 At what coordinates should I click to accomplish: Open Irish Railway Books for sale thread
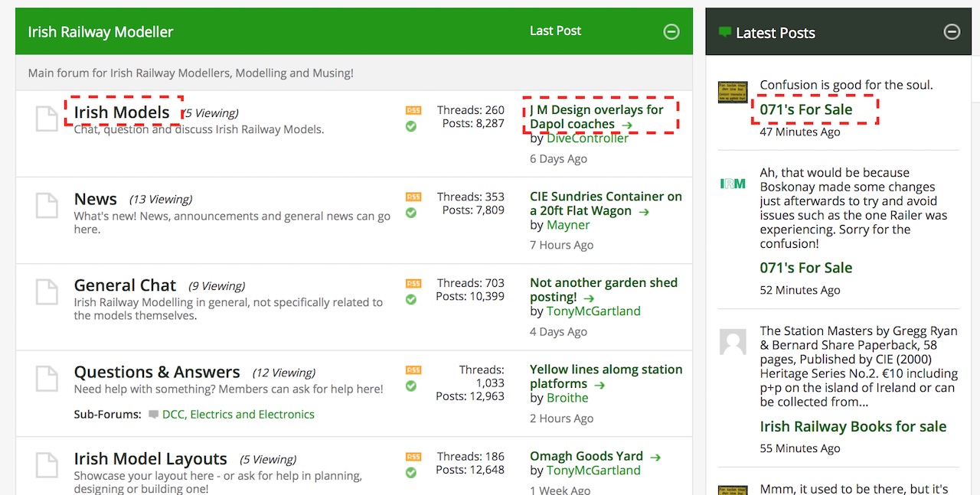853,426
